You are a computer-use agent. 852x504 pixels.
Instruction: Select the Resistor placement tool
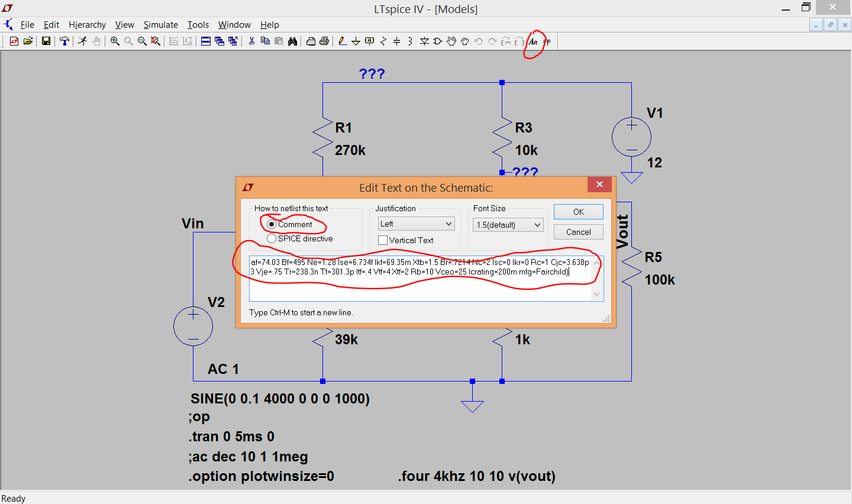pyautogui.click(x=383, y=41)
